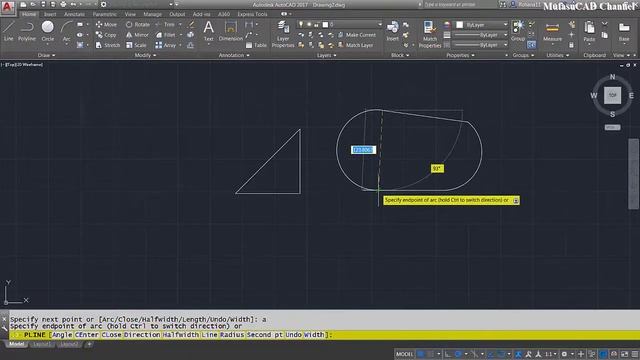640x360 pixels.
Task: Switch to the Model layout tab
Action: [x=17, y=344]
